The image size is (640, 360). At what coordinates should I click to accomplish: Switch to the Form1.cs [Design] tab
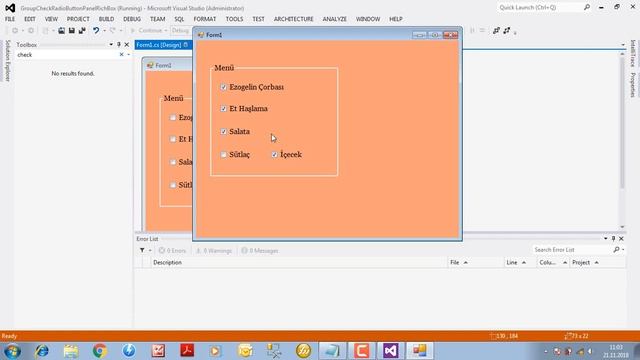162,45
